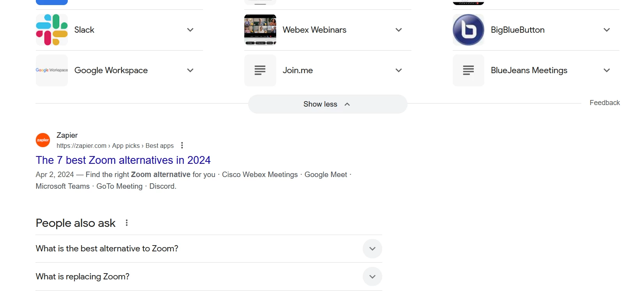Expand the BigBlueButton chevron
Viewport: 644px width, 293px height.
[607, 30]
